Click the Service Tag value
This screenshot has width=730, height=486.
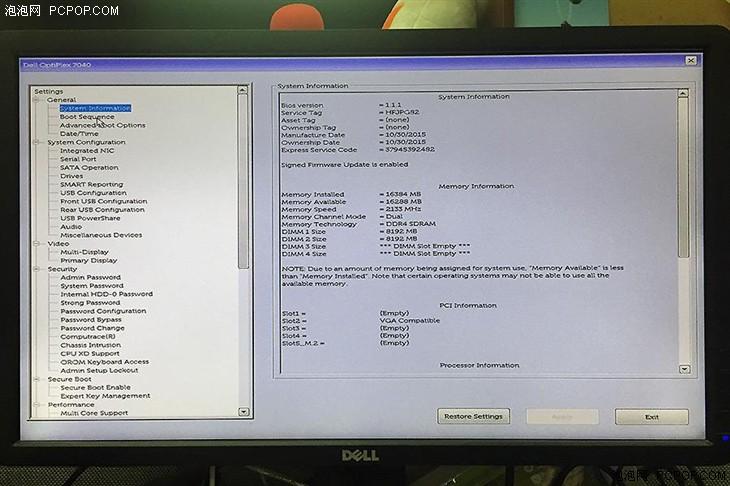point(402,112)
